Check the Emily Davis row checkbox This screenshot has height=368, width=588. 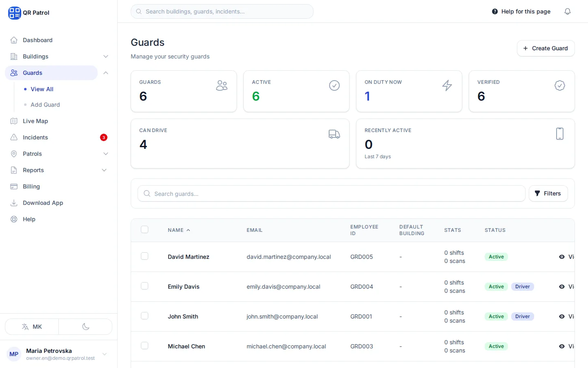(145, 286)
